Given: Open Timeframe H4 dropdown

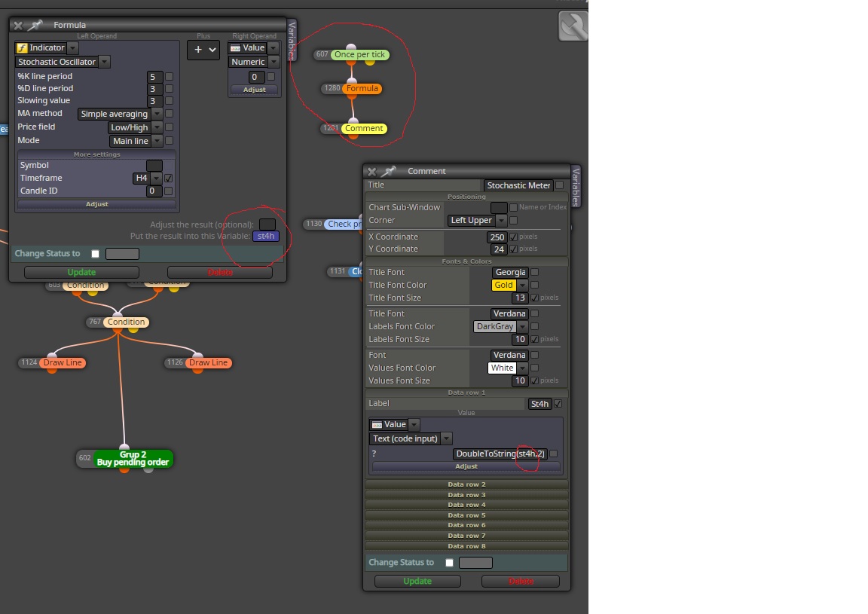Looking at the screenshot, I should coord(156,179).
